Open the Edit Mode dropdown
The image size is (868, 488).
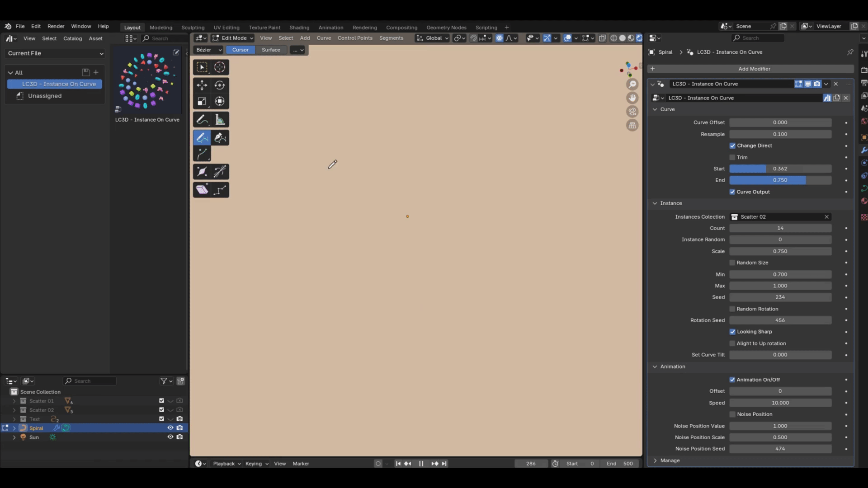point(233,38)
